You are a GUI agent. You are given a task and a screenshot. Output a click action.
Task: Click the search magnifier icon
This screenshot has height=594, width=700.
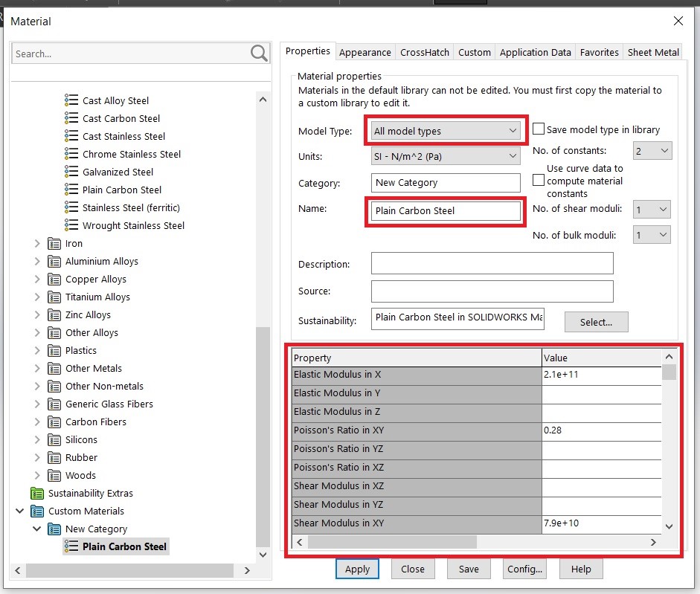click(259, 53)
